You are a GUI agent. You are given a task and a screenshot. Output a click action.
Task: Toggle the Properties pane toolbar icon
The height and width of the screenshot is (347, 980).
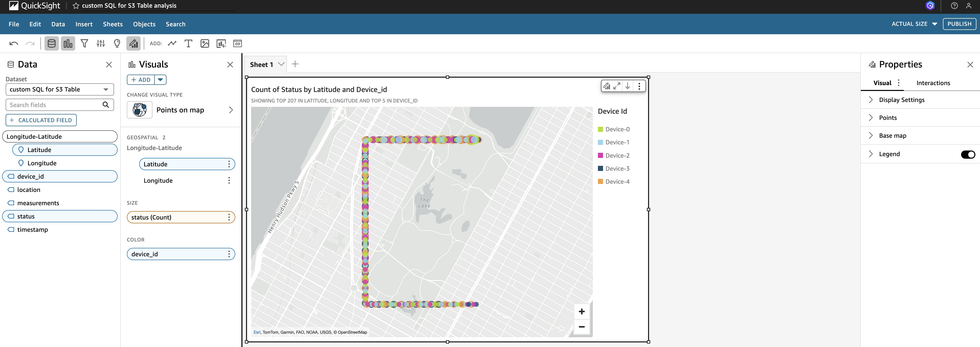[133, 44]
